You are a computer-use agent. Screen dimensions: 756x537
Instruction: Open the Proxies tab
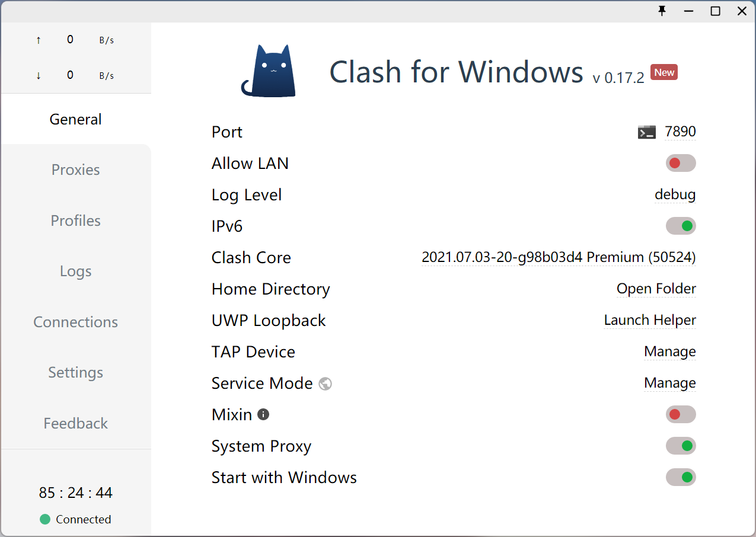coord(75,170)
